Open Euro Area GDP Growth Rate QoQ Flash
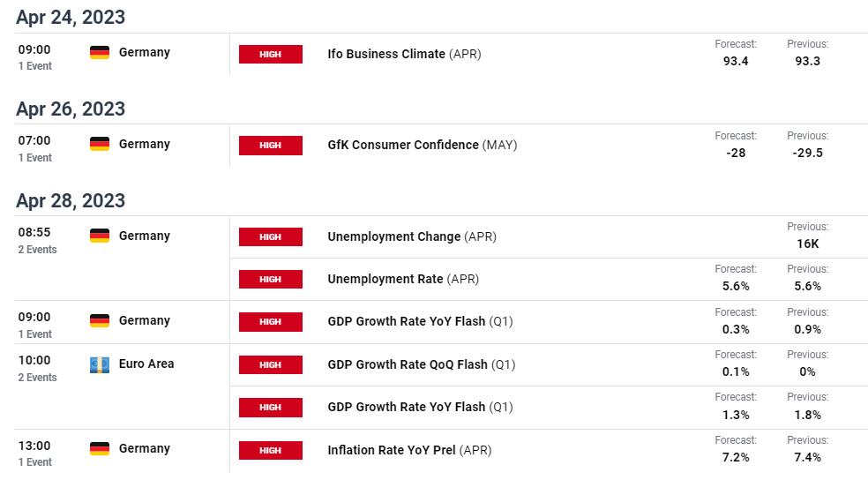This screenshot has width=868, height=480. [x=422, y=364]
